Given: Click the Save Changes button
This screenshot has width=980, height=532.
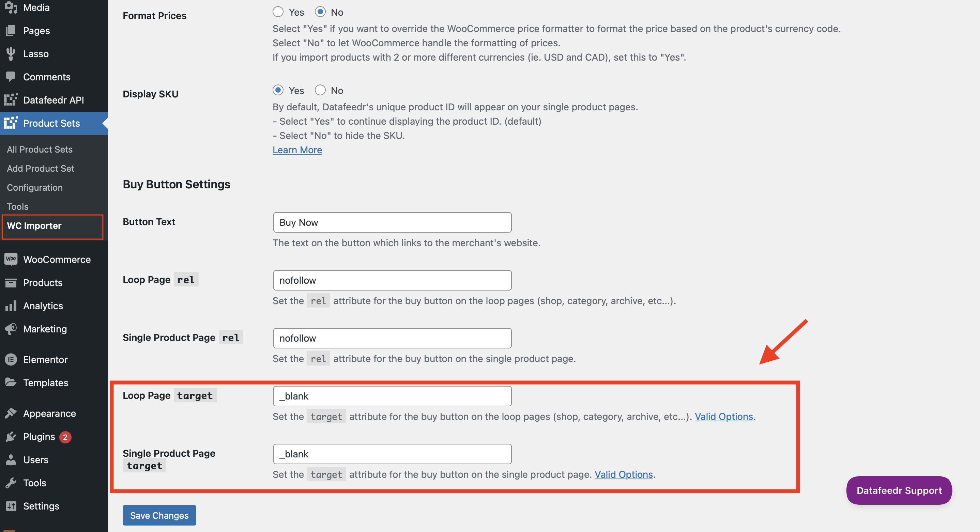Looking at the screenshot, I should point(159,515).
